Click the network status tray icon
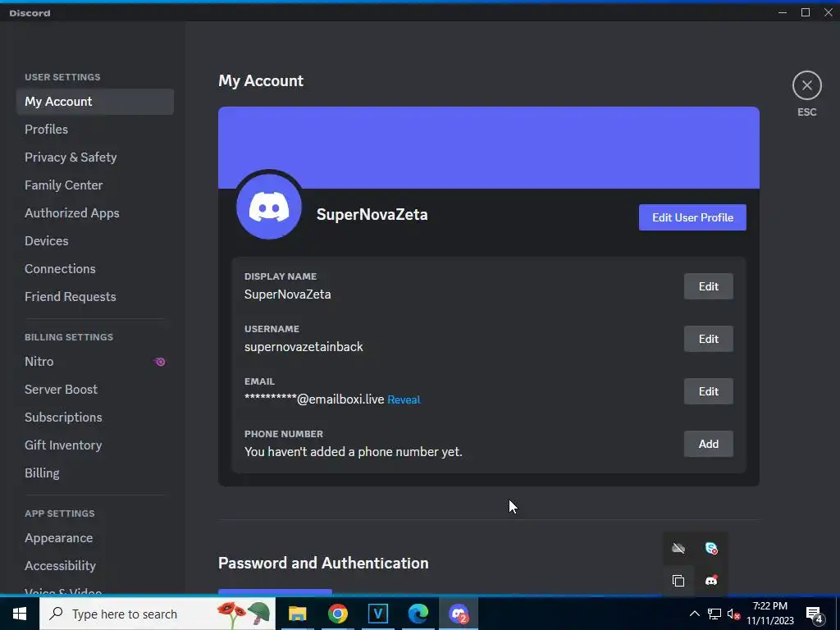The height and width of the screenshot is (630, 840). (714, 614)
